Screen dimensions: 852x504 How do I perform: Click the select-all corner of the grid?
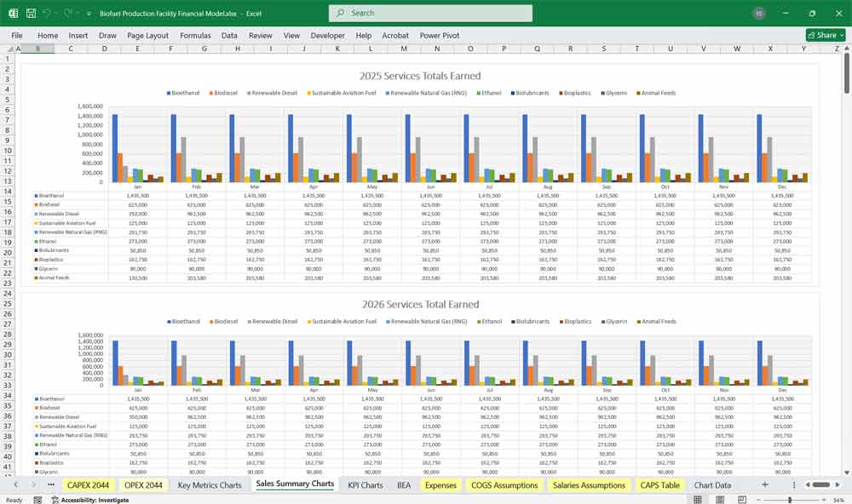(x=12, y=49)
